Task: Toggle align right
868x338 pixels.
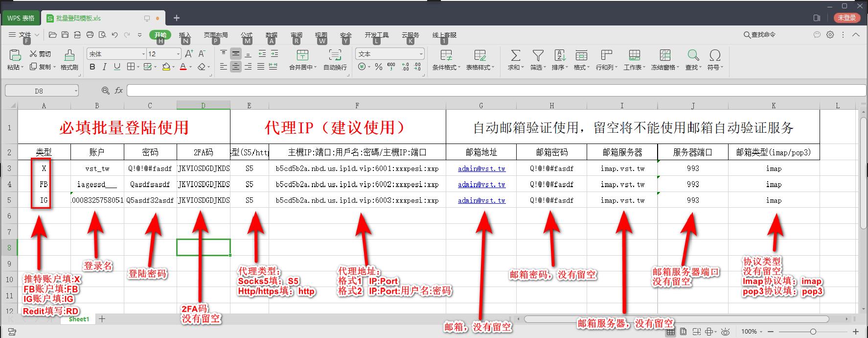Action: coord(248,67)
